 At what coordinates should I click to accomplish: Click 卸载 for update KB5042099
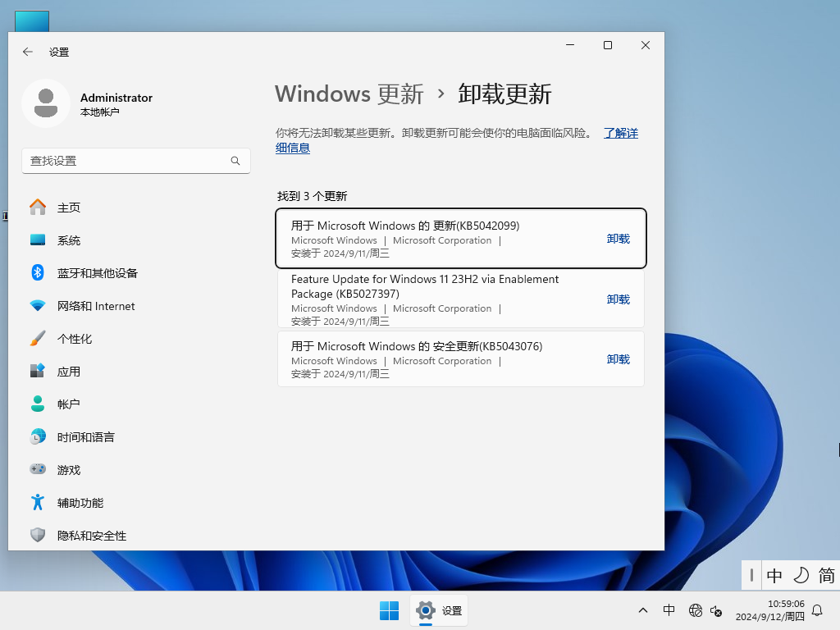pos(618,239)
